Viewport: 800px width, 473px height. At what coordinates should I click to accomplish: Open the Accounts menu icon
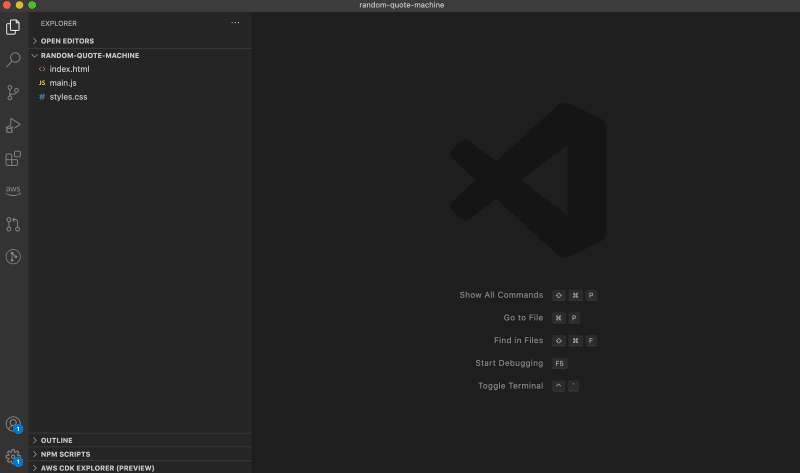[13, 425]
